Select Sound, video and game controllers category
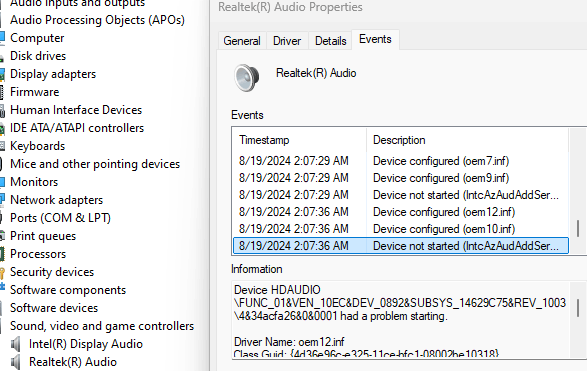Screen dimensions: 587x371 coord(102,326)
